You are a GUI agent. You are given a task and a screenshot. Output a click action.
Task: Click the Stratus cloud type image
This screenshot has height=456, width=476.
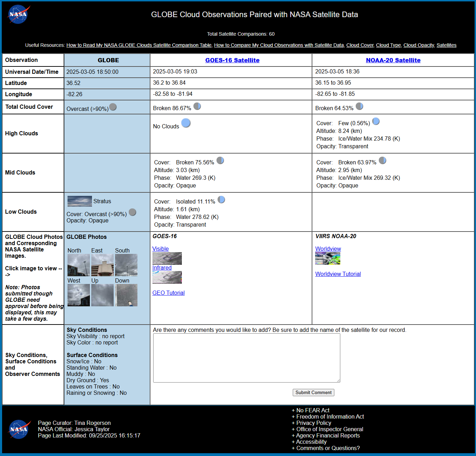(x=79, y=201)
